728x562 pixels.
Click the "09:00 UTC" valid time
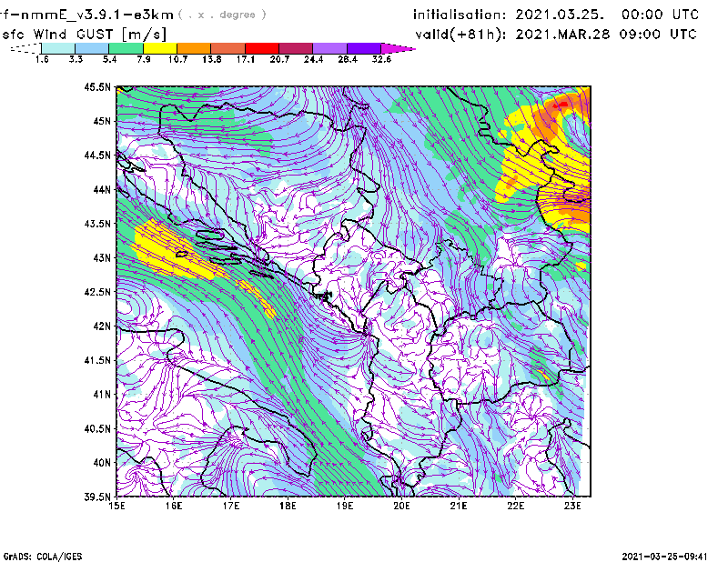pyautogui.click(x=658, y=34)
